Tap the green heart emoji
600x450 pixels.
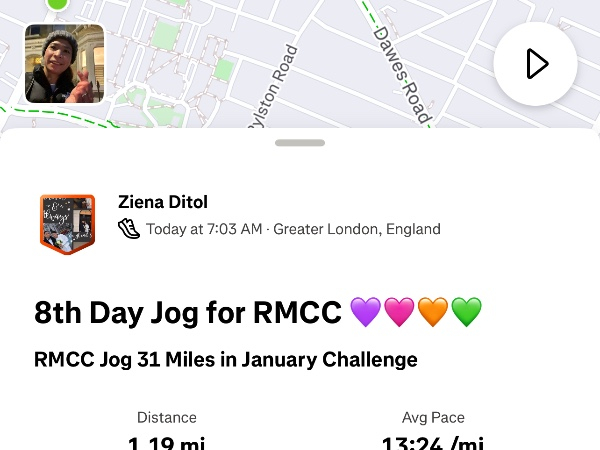(466, 312)
